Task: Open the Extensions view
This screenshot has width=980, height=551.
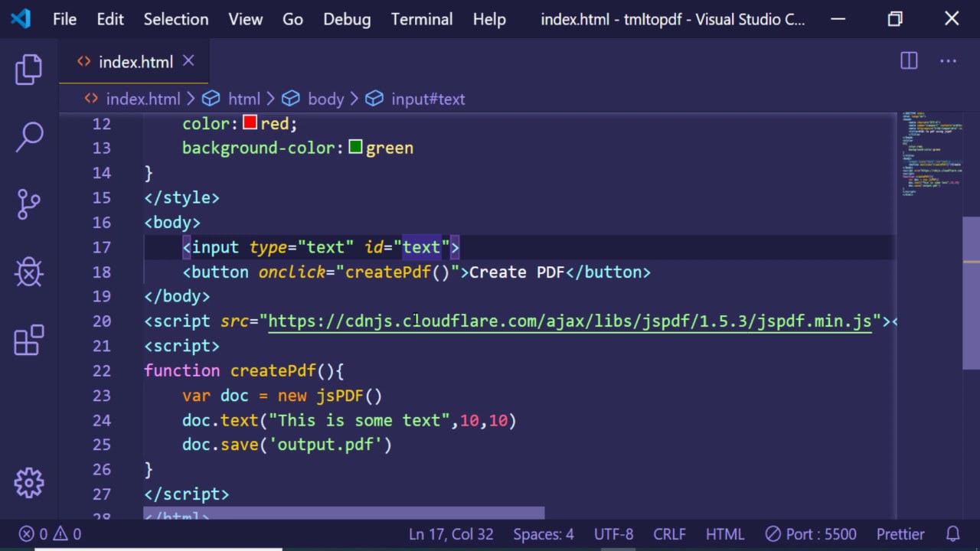Action: (29, 340)
